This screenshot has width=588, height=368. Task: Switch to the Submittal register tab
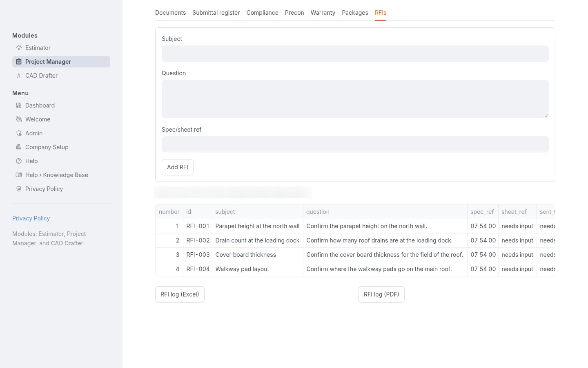click(x=216, y=13)
